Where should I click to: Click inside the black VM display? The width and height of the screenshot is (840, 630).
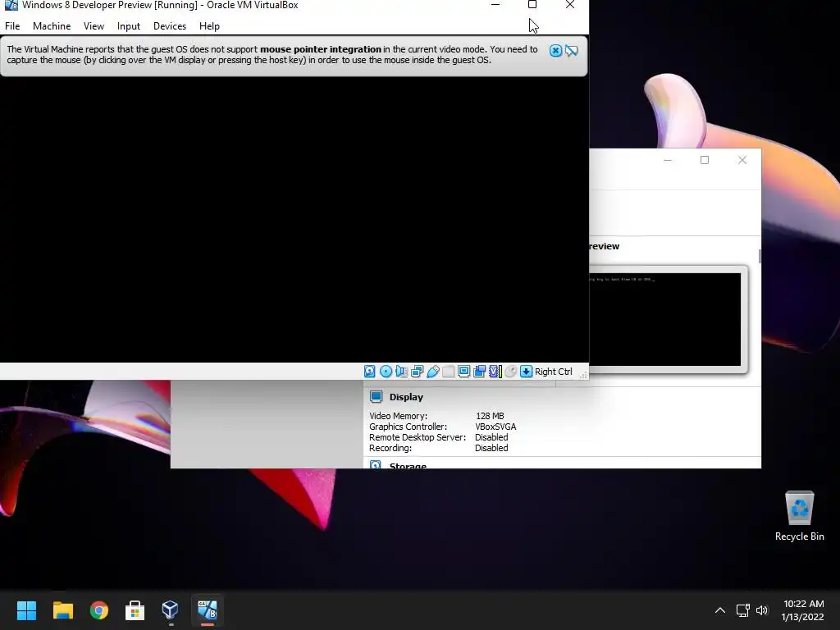pos(294,220)
